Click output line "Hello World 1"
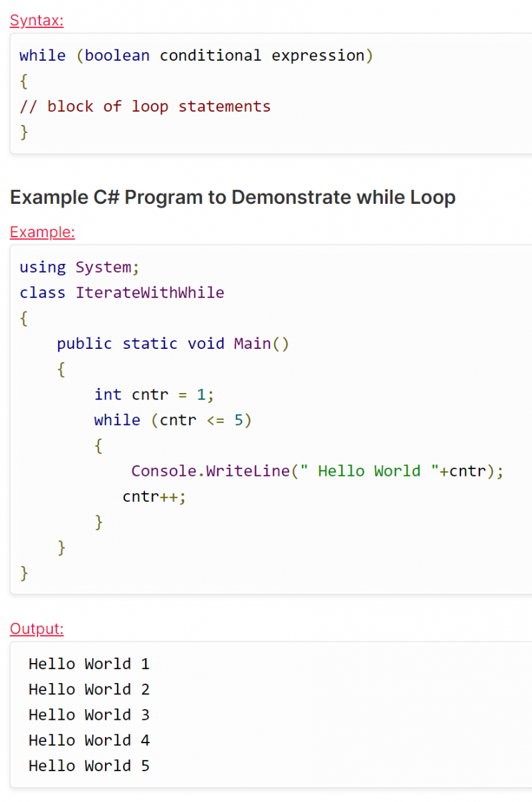Viewport: 532px width, 802px height. pyautogui.click(x=89, y=664)
